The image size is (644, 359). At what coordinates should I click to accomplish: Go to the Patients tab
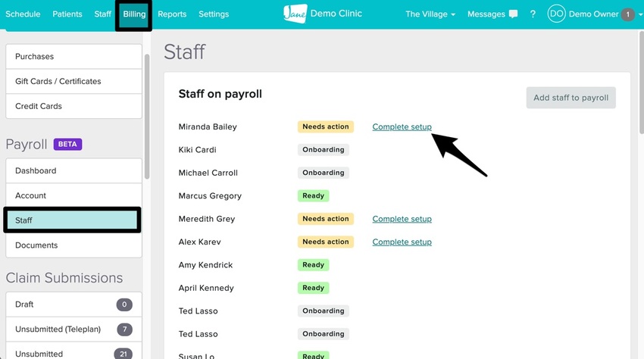[67, 14]
